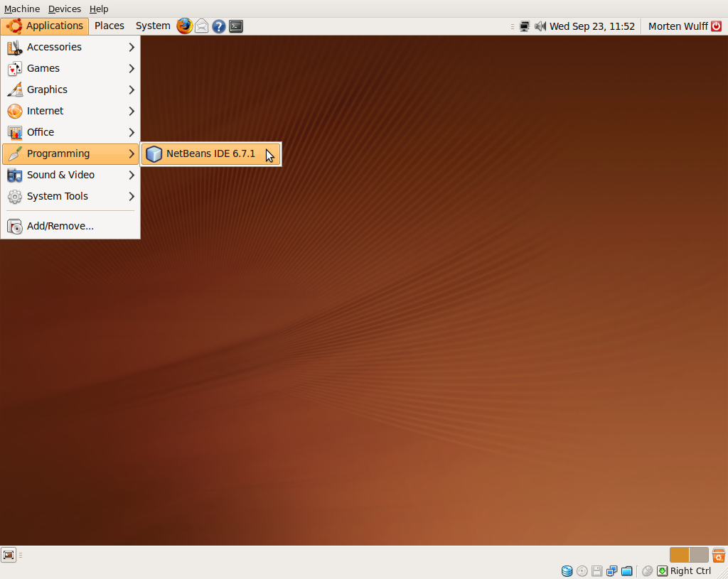Open the VirtualBox Help menu
This screenshot has width=728, height=579.
point(99,9)
